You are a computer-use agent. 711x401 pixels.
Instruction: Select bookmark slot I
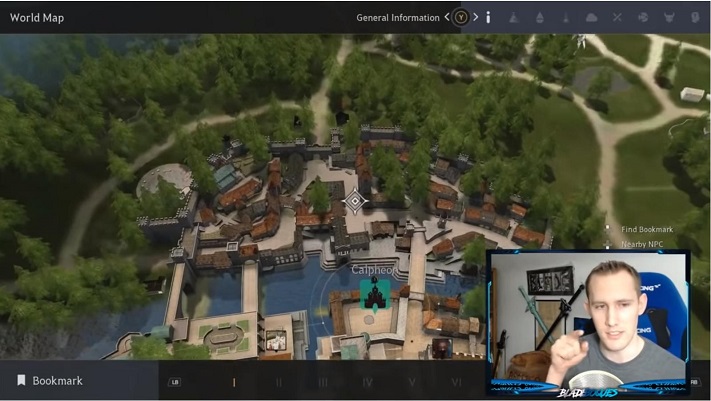point(234,382)
